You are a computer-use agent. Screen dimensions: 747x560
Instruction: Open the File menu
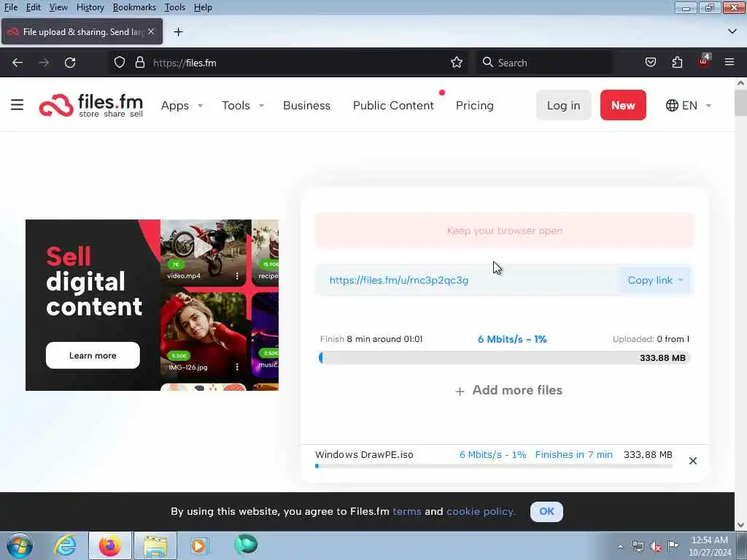click(10, 7)
